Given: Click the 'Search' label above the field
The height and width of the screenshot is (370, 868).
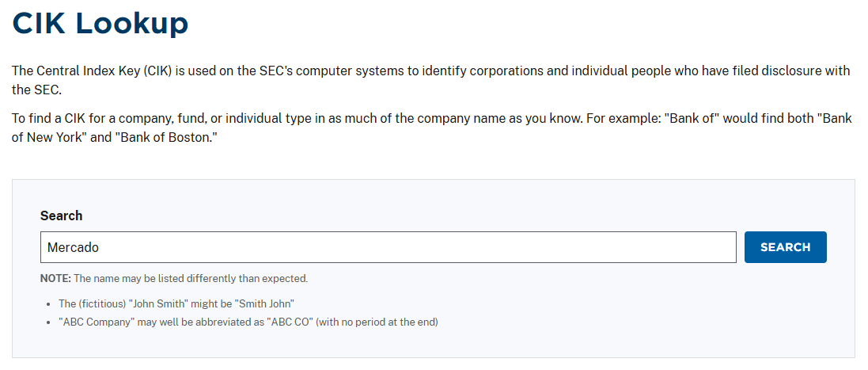Looking at the screenshot, I should [61, 216].
